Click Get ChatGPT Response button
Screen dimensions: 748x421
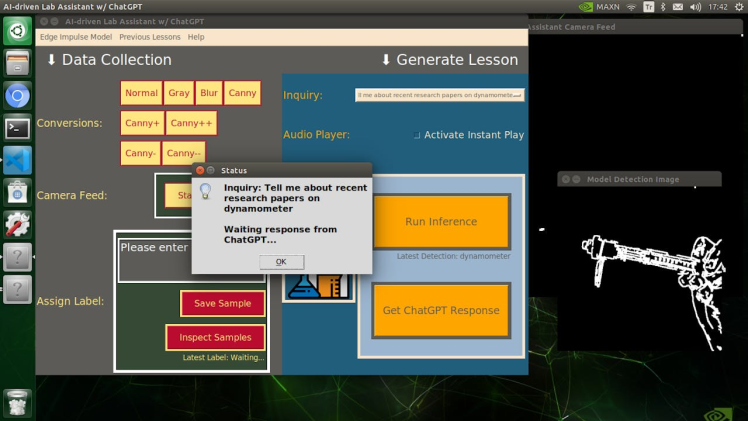click(440, 310)
